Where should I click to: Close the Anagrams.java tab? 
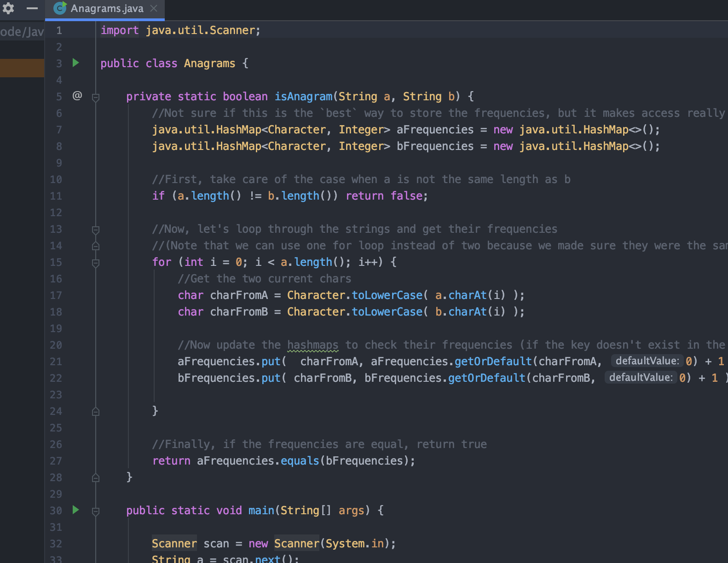(x=154, y=8)
